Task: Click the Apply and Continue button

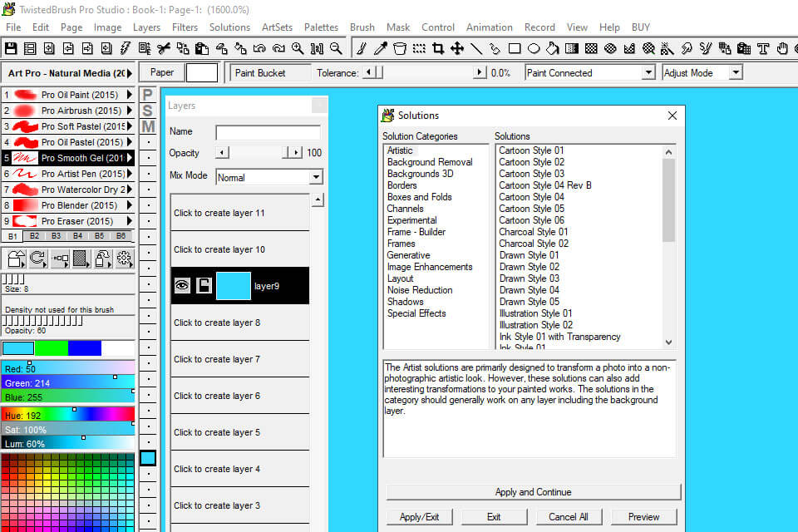Action: pyautogui.click(x=534, y=492)
